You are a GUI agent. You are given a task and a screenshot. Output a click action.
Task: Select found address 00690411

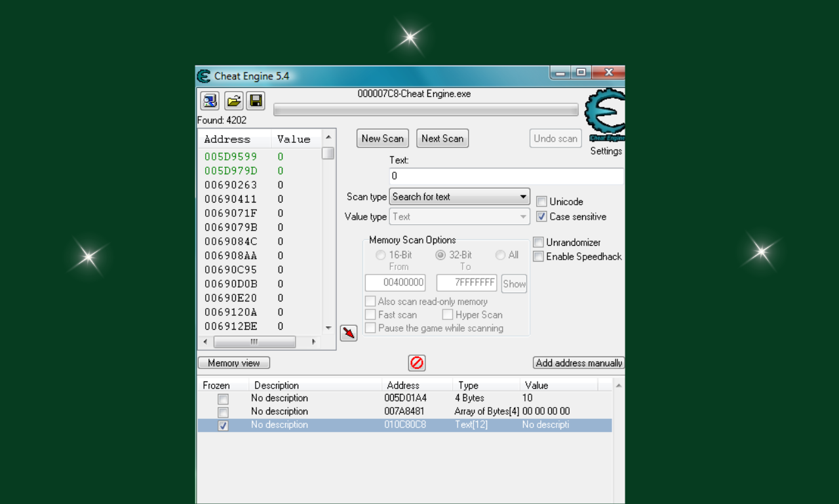click(231, 199)
